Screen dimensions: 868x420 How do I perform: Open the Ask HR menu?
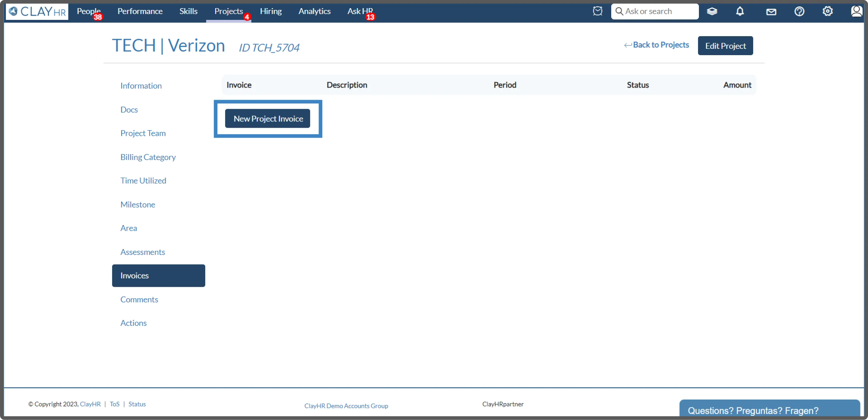pyautogui.click(x=360, y=11)
